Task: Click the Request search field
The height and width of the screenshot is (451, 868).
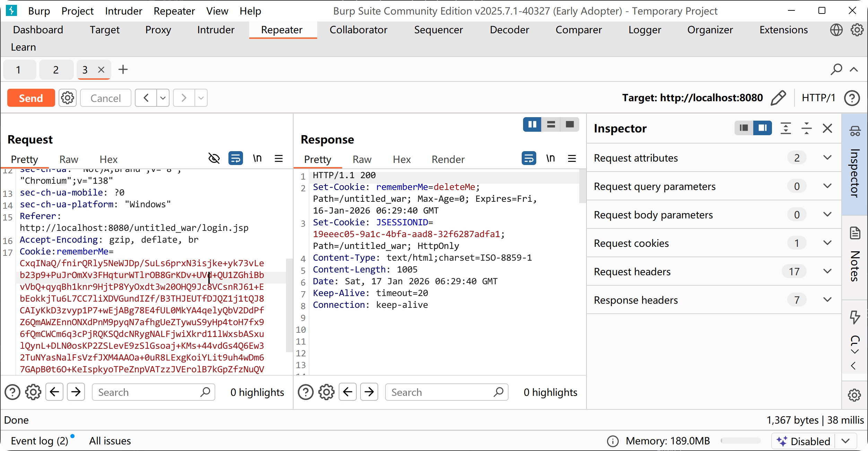Action: 153,392
